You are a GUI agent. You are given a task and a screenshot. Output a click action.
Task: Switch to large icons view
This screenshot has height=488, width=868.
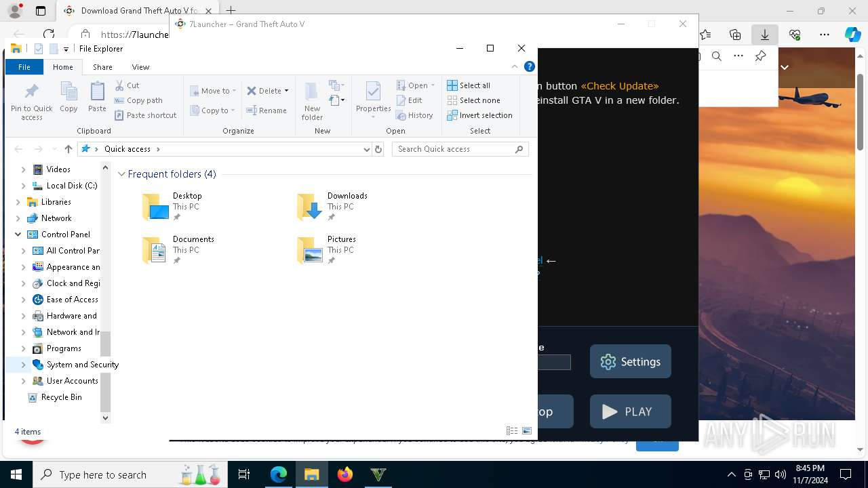coord(527,431)
